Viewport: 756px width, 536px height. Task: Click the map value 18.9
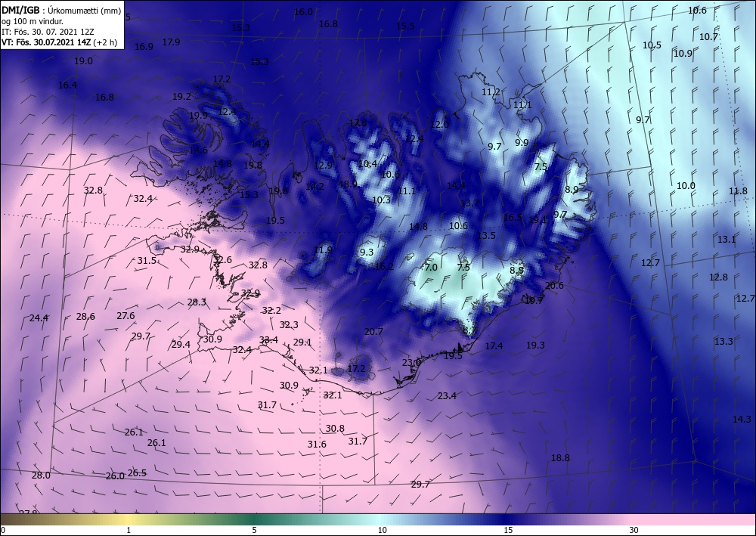[x=348, y=184]
